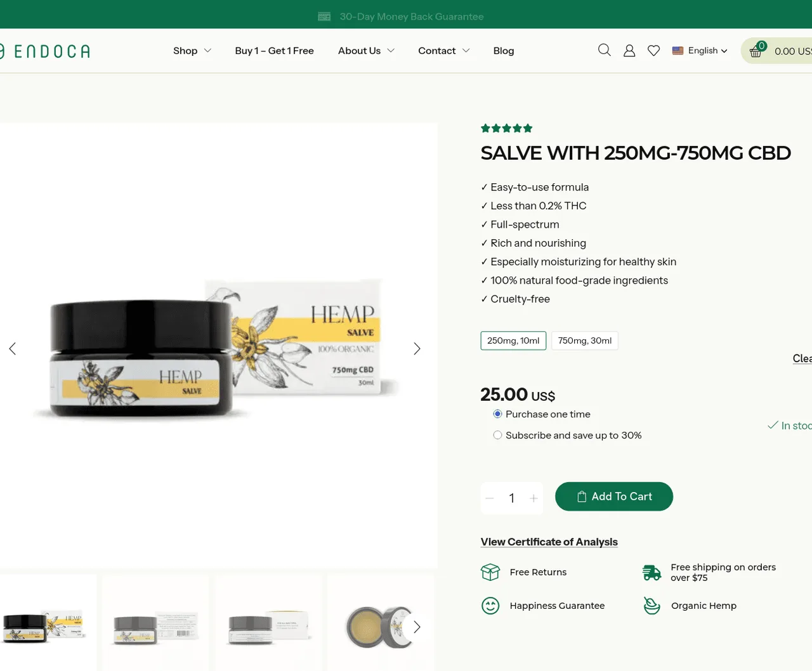This screenshot has width=812, height=671.
Task: Click the Especially moisturizing for healthy skin bullet
Action: pyautogui.click(x=579, y=262)
